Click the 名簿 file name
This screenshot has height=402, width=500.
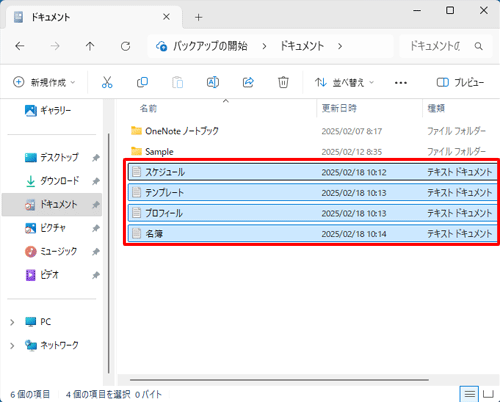tap(154, 234)
